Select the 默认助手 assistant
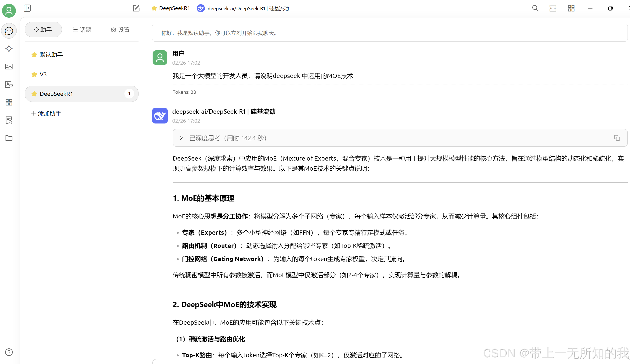 51,55
